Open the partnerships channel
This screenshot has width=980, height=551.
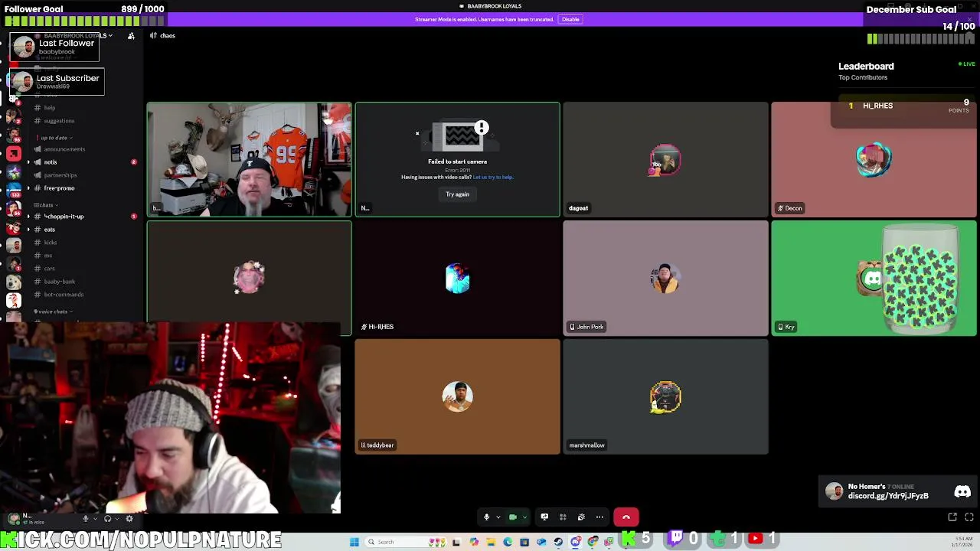60,175
